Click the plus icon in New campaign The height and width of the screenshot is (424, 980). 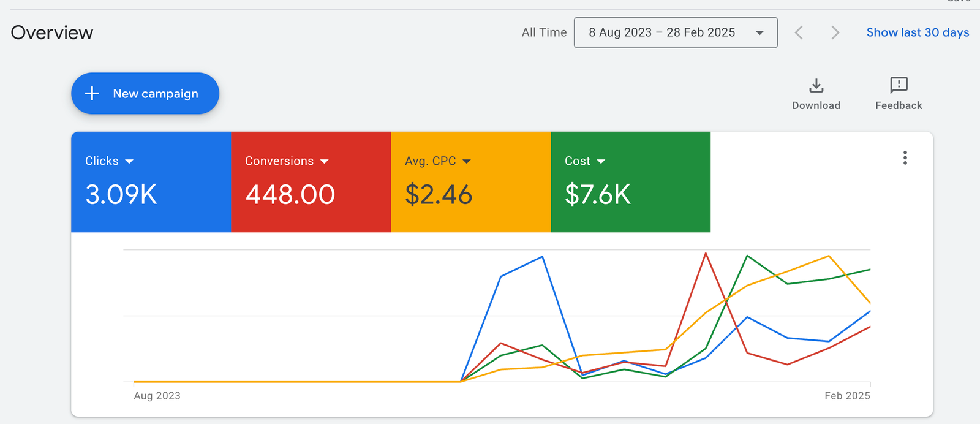point(92,93)
